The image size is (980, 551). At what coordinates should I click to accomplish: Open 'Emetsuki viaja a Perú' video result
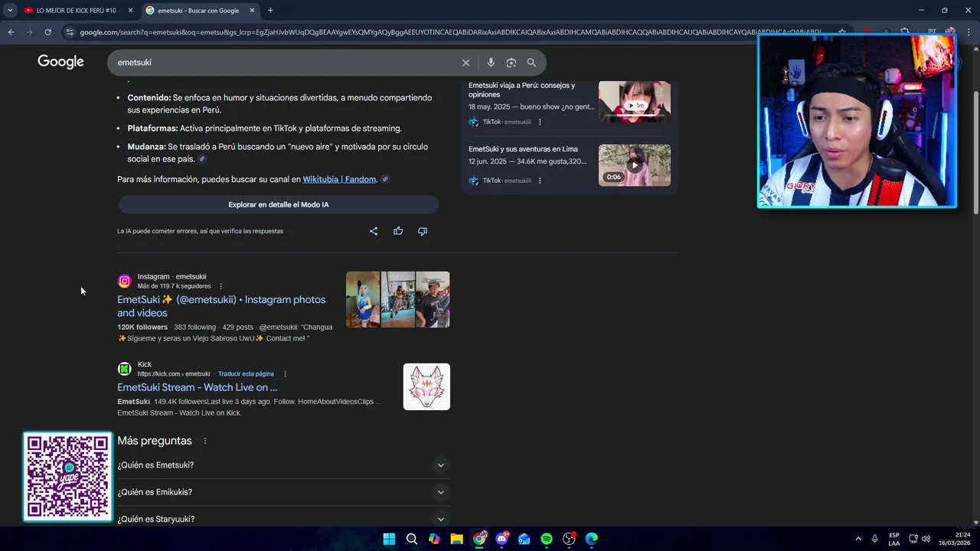522,90
